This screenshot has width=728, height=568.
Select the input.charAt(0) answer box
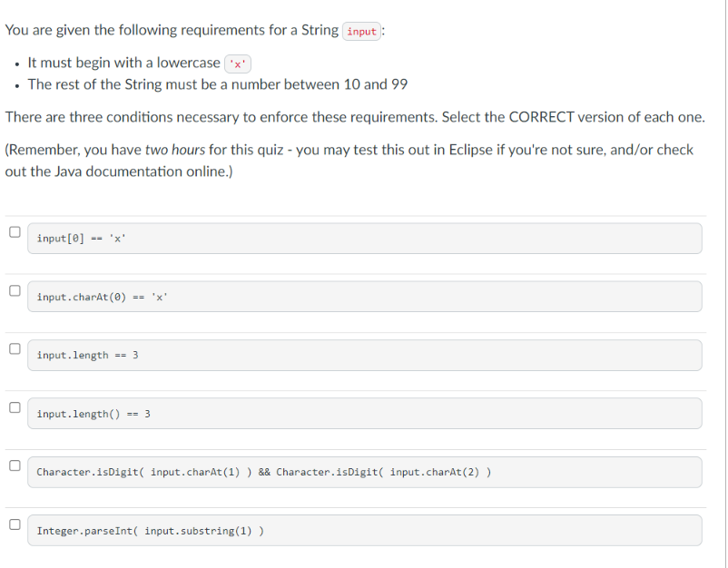pyautogui.click(x=363, y=296)
